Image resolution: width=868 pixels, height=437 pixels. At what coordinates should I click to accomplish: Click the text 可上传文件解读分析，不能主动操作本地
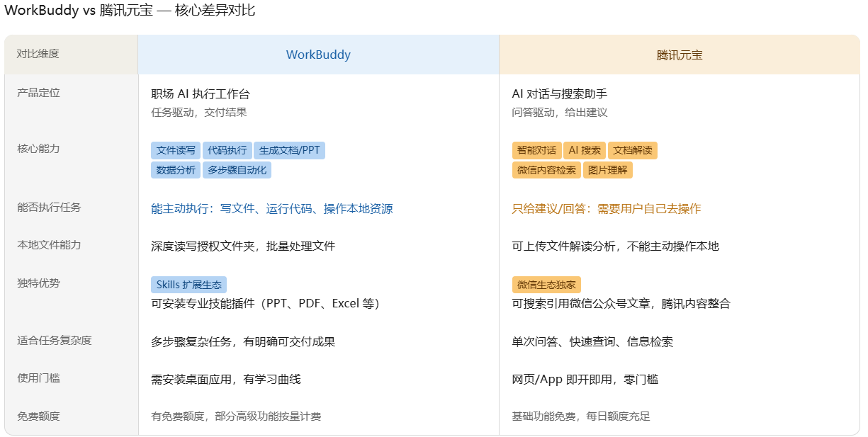pos(615,246)
